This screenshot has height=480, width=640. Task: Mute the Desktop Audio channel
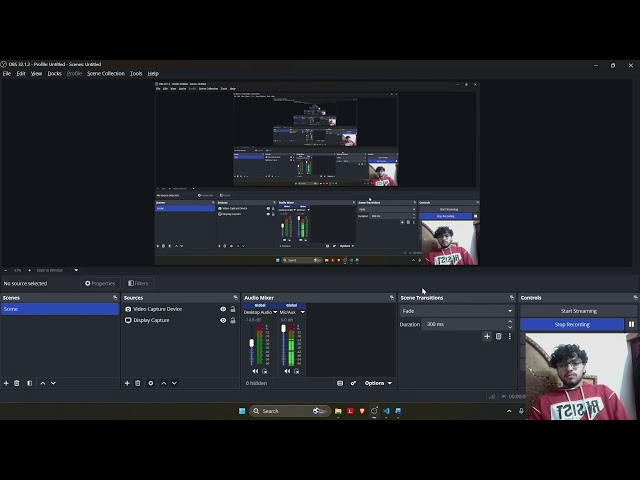pos(255,371)
